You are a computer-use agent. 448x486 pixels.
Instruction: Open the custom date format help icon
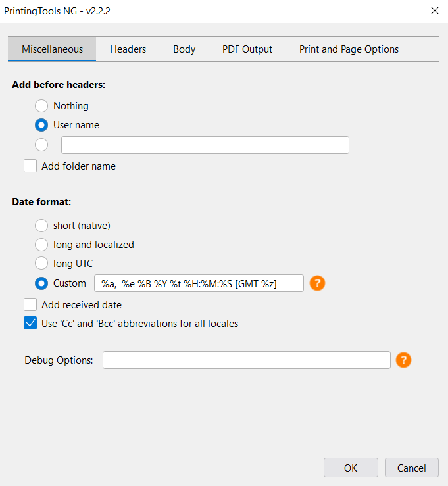click(317, 283)
